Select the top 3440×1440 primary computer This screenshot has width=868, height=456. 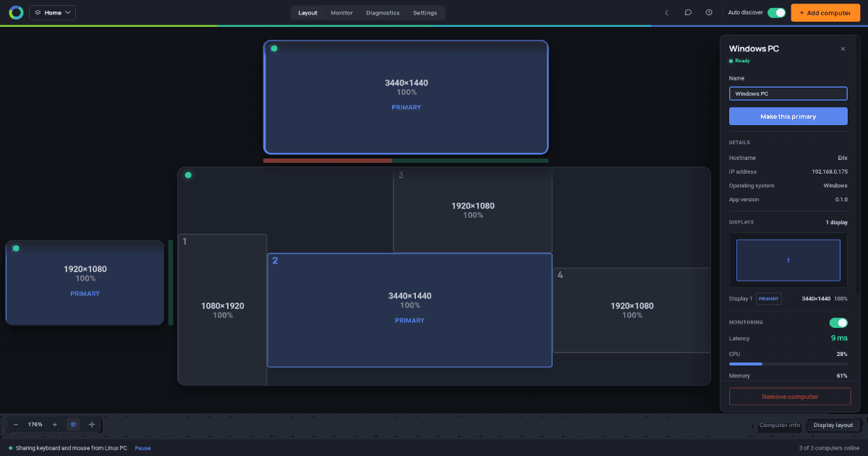click(x=406, y=97)
